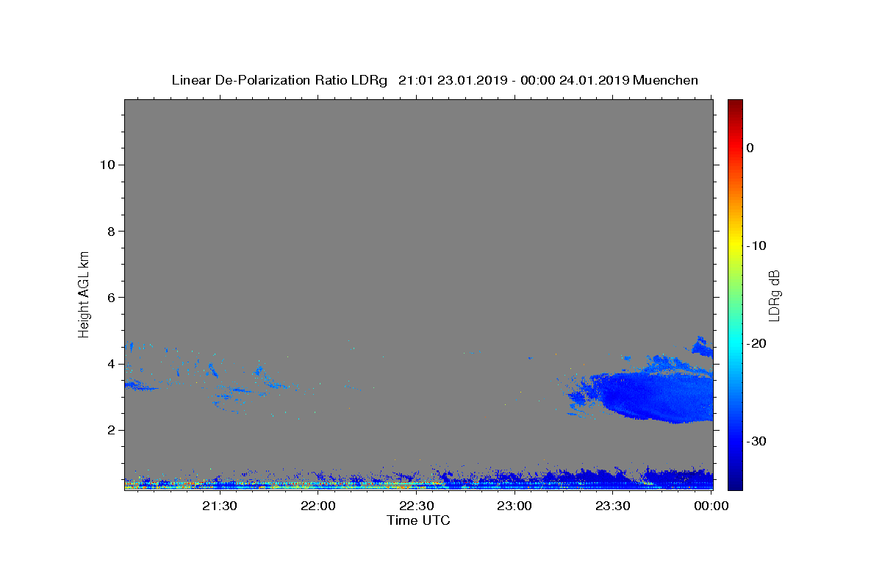Click the colorbar tick label 0
The image size is (882, 588).
click(x=750, y=148)
